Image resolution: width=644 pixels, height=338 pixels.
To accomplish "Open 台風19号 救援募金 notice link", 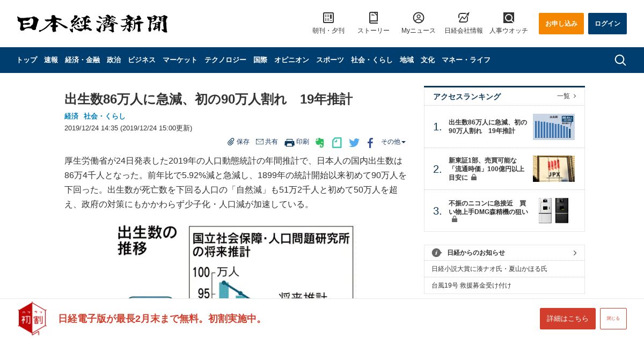I will pyautogui.click(x=471, y=285).
